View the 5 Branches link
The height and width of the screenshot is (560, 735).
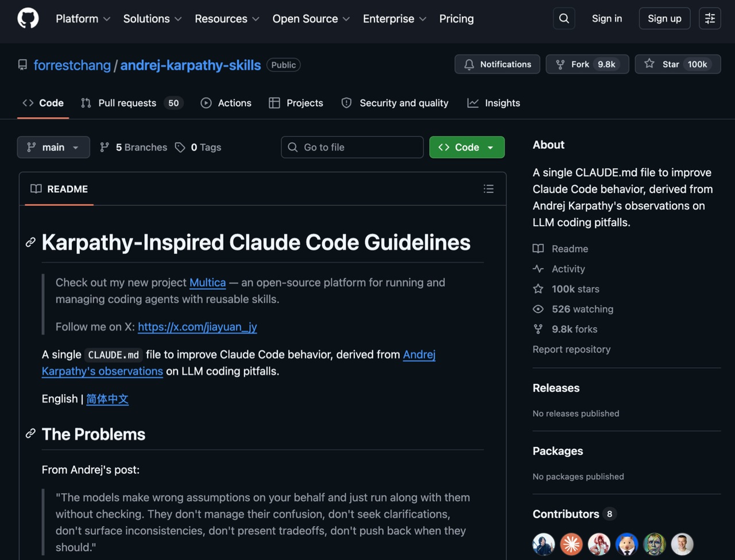(x=133, y=147)
